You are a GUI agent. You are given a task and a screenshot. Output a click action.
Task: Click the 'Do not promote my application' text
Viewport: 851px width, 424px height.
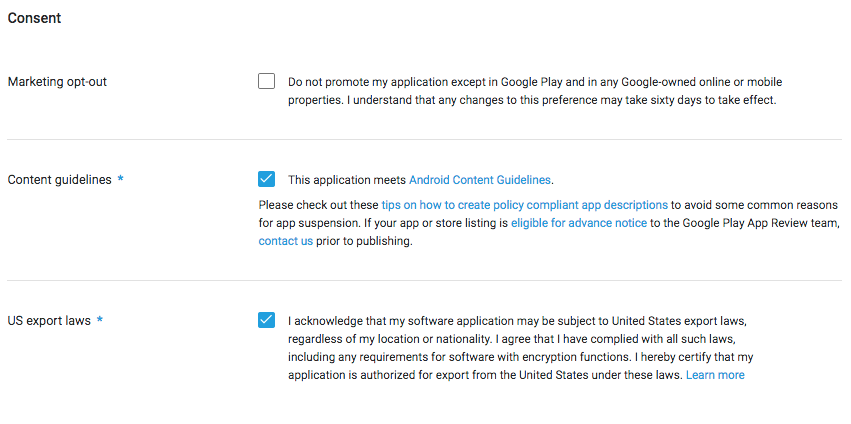pos(380,82)
